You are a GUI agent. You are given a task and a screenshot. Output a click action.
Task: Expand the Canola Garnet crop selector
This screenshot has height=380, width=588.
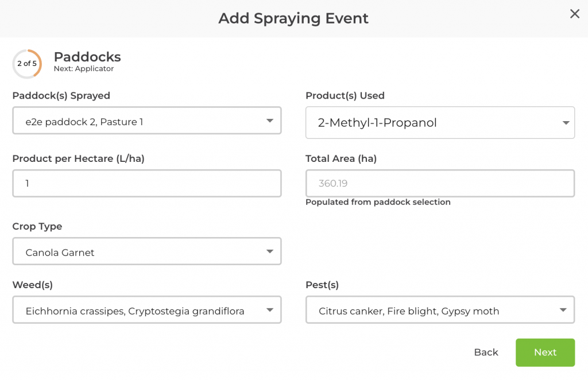pos(138,252)
